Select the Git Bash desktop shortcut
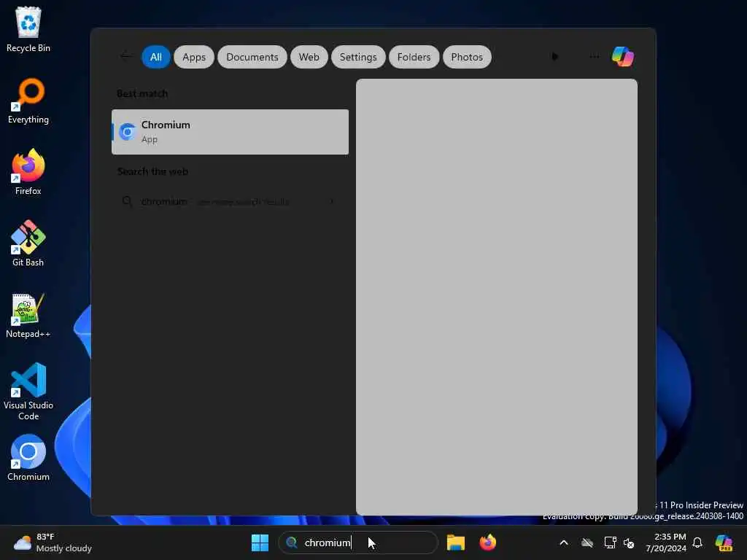Screen dimensions: 747x560 [x=28, y=244]
